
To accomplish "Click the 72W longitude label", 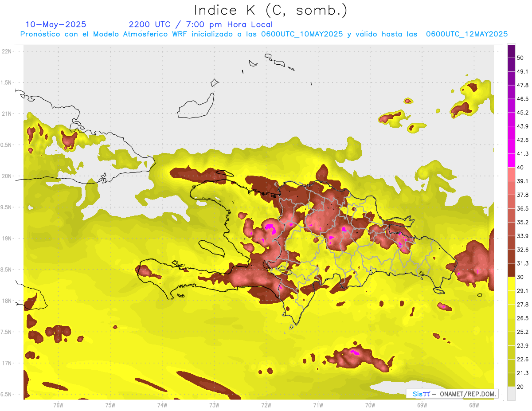I will point(266,405).
